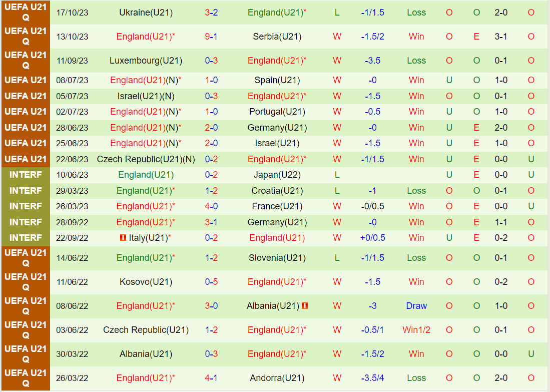Click the 4-1 score of Andorra match
550x392 pixels.
tap(211, 378)
